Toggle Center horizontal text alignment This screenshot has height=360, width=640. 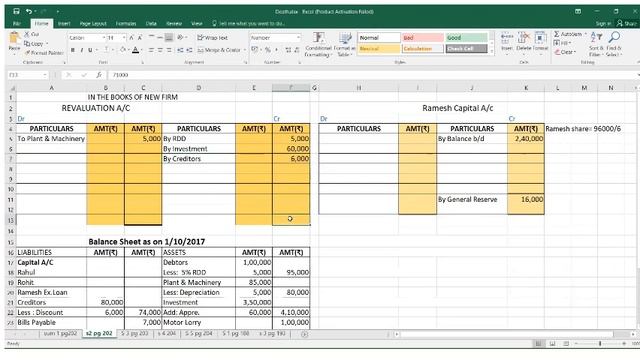(160, 50)
